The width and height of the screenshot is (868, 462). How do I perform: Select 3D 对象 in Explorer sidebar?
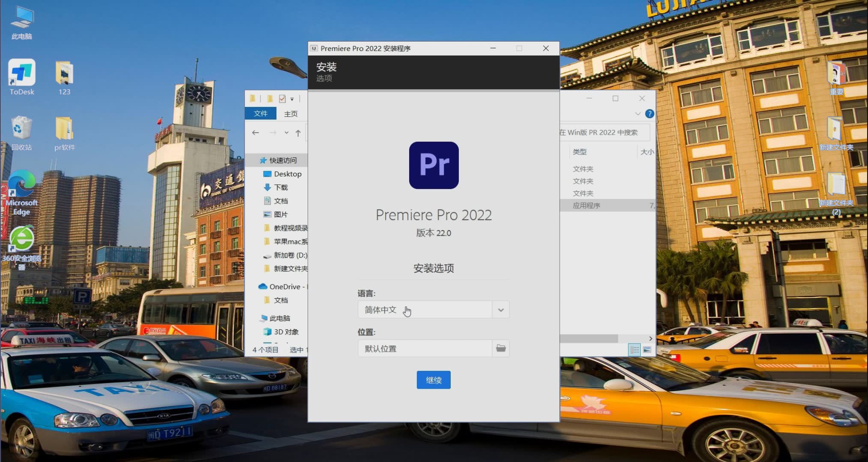tap(281, 332)
